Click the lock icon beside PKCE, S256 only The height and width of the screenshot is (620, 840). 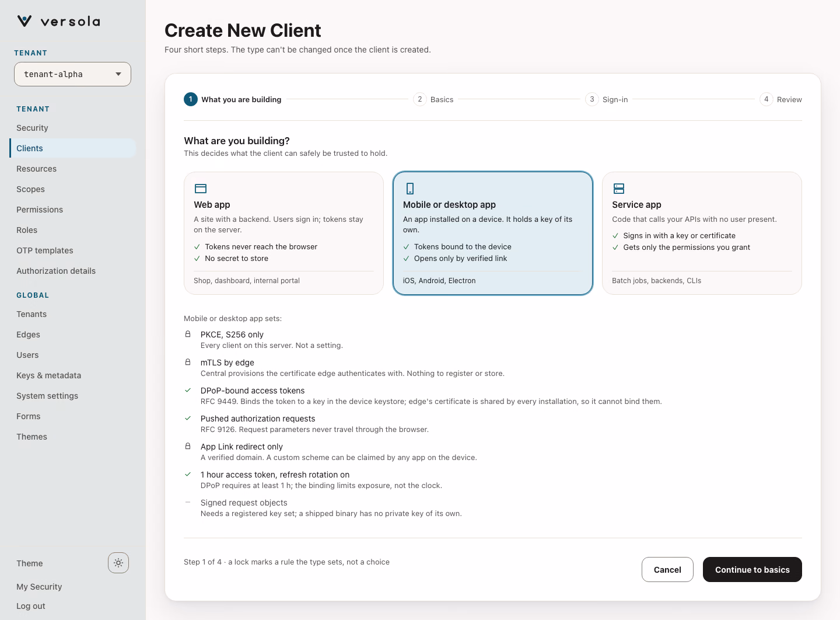click(x=188, y=335)
